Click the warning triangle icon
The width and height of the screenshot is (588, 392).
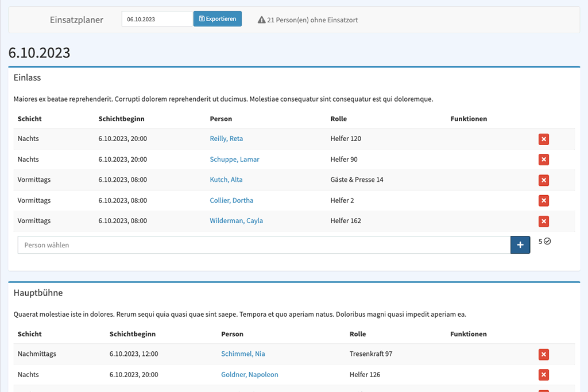click(x=262, y=20)
